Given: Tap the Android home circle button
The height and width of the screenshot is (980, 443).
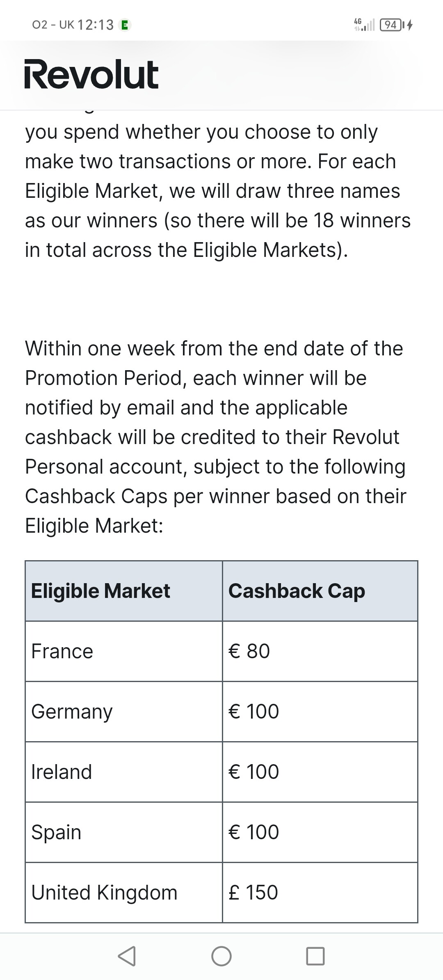Looking at the screenshot, I should click(x=221, y=956).
